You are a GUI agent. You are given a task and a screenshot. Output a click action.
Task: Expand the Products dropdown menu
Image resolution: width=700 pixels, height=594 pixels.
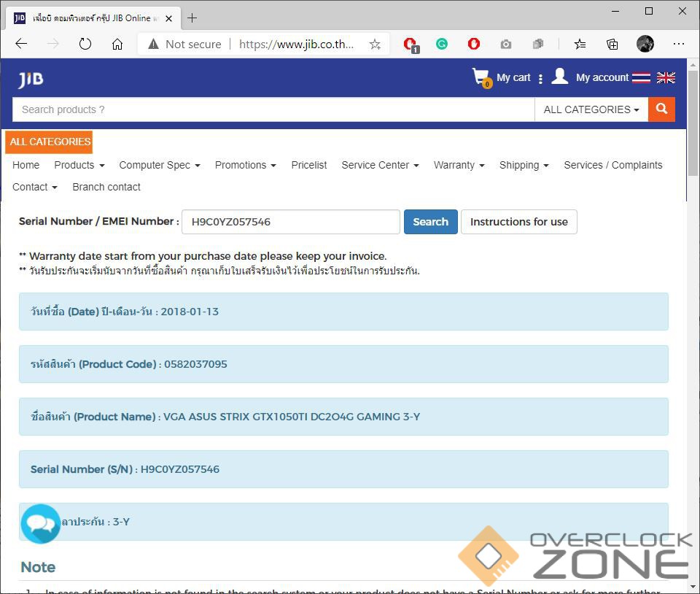coord(79,165)
